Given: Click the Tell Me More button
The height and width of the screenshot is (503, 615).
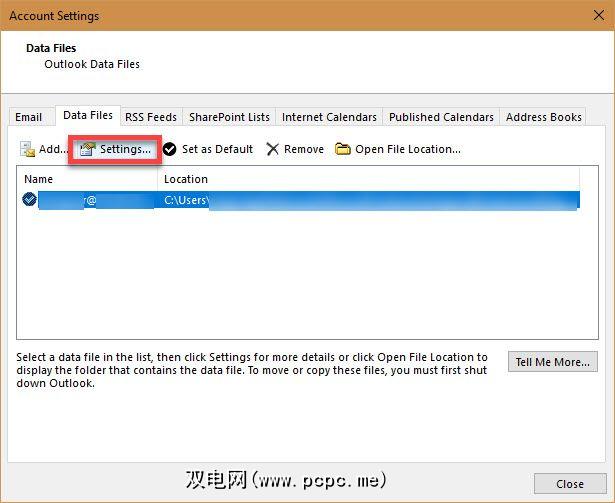Looking at the screenshot, I should pyautogui.click(x=553, y=362).
